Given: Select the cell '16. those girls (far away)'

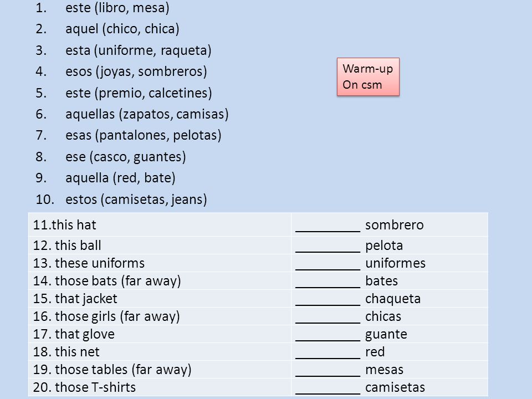Looking at the screenshot, I should [160, 316].
